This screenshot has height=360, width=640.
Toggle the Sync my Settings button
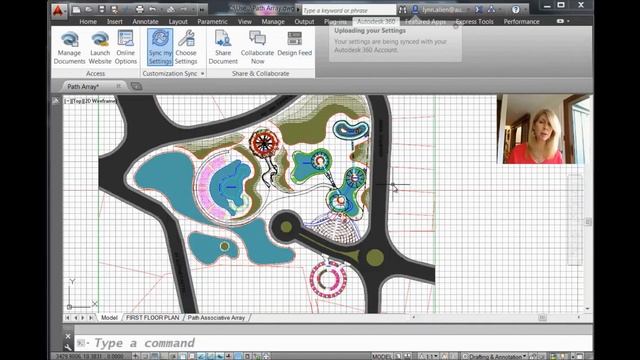160,47
